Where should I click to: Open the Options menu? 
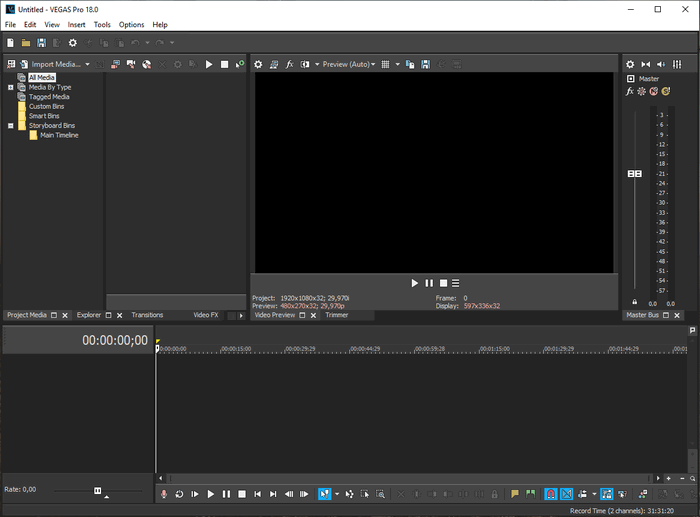tap(132, 25)
